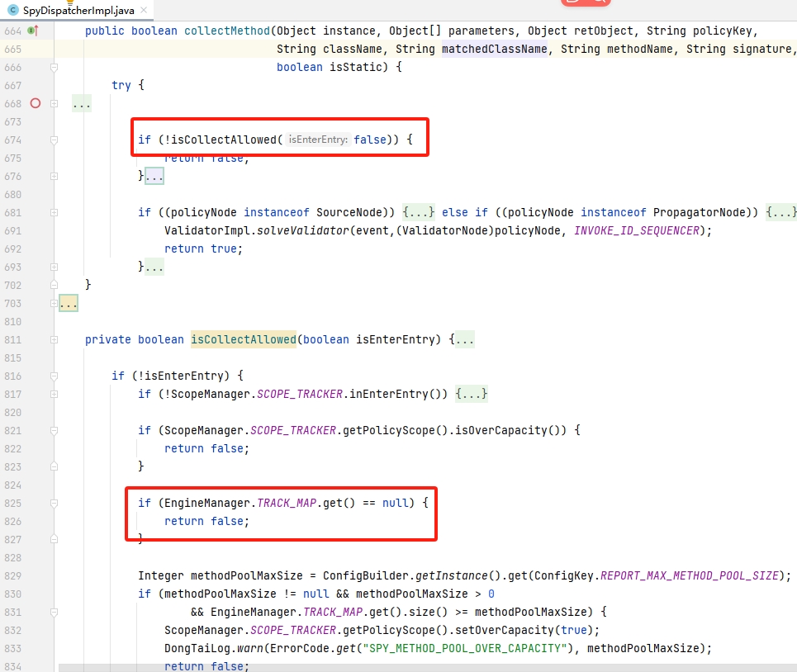Collapse the if block at line 674
Viewport: 797px width, 672px height.
click(54, 140)
